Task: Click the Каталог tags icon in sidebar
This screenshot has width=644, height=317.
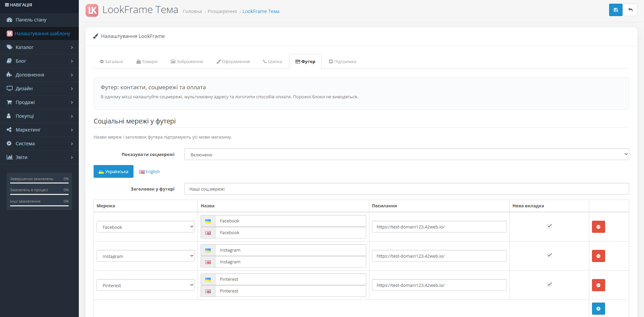Action: (9, 47)
